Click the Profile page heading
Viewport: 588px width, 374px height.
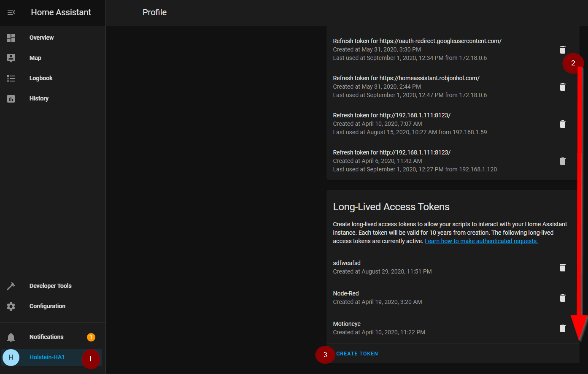click(154, 12)
